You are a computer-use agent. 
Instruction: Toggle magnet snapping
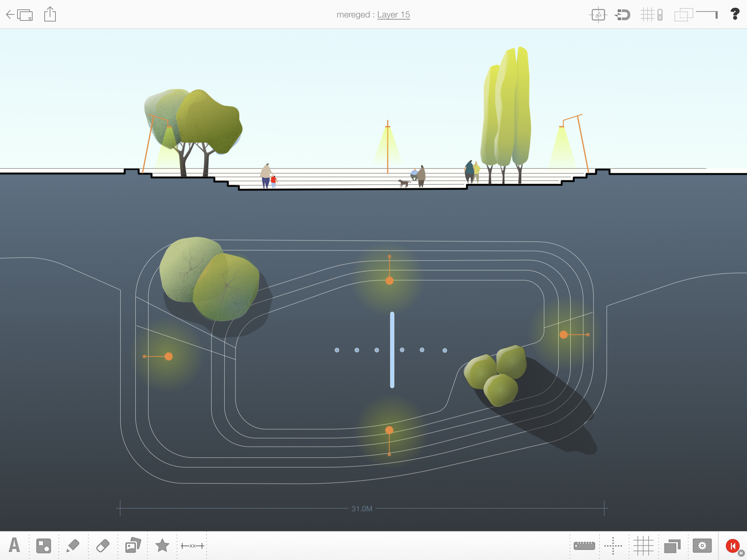622,14
